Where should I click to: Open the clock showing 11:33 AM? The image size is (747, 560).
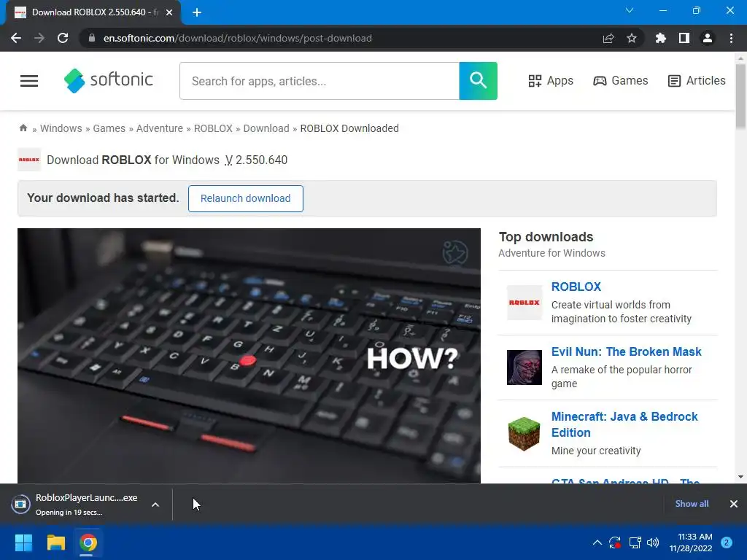pyautogui.click(x=691, y=542)
